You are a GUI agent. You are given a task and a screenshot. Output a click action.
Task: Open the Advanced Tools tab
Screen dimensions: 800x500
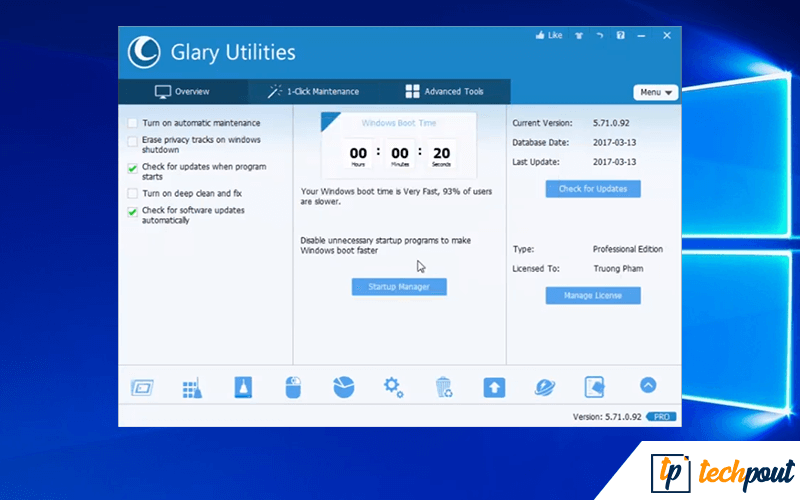444,92
